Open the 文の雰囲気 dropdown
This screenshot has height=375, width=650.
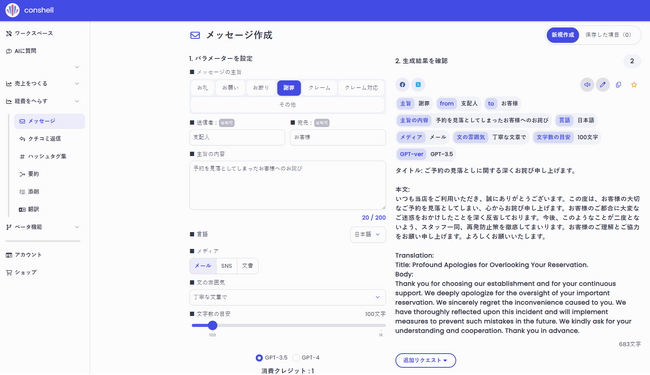point(287,297)
